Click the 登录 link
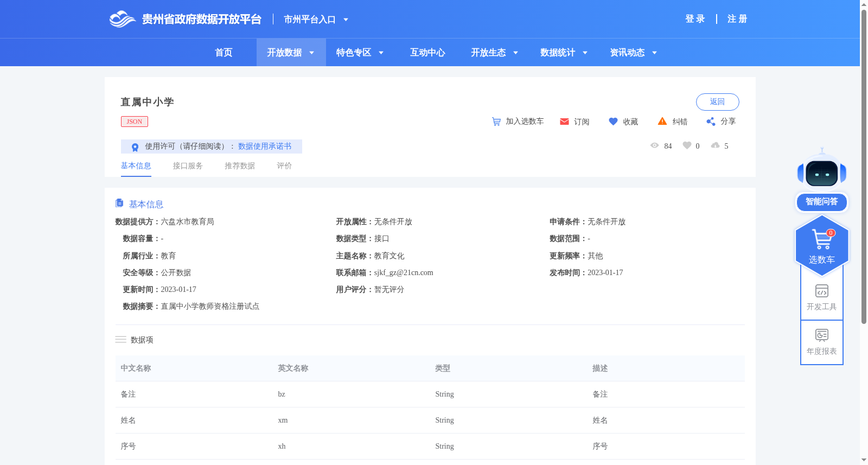 [695, 19]
